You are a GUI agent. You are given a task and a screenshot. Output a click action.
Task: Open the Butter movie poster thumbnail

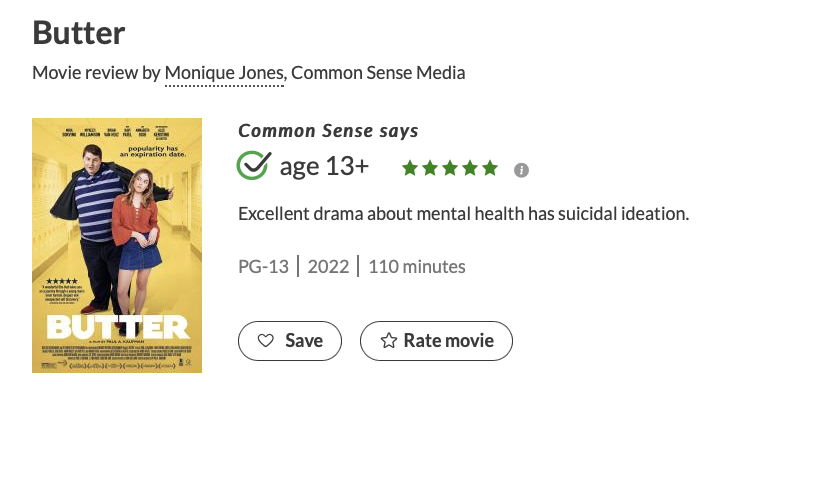[x=117, y=245]
